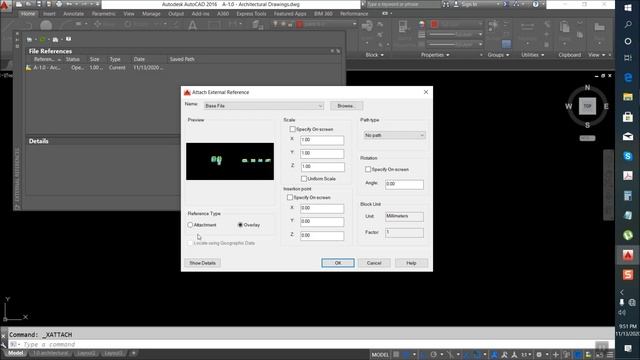The height and width of the screenshot is (360, 640).
Task: Click the Help button in the dialog
Action: (411, 263)
